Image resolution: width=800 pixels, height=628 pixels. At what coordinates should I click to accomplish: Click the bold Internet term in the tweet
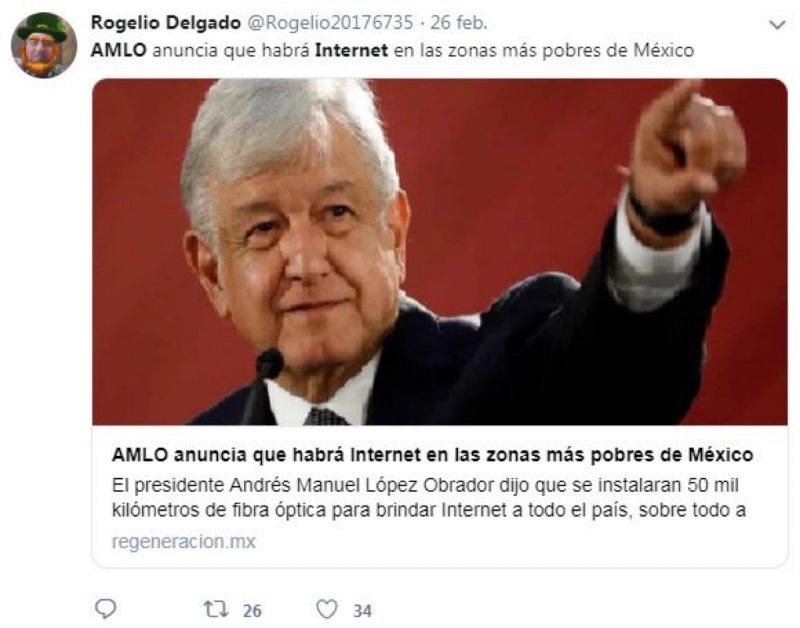coord(352,50)
